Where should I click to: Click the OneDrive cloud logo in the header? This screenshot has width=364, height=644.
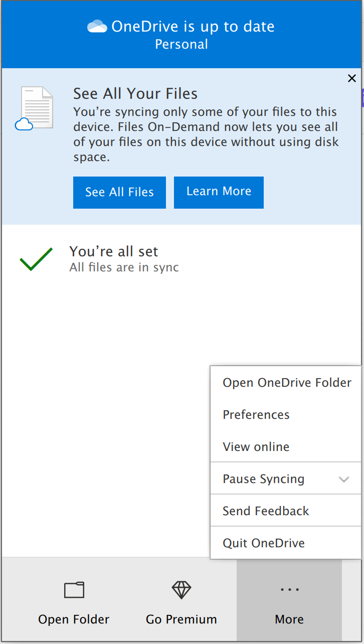97,27
